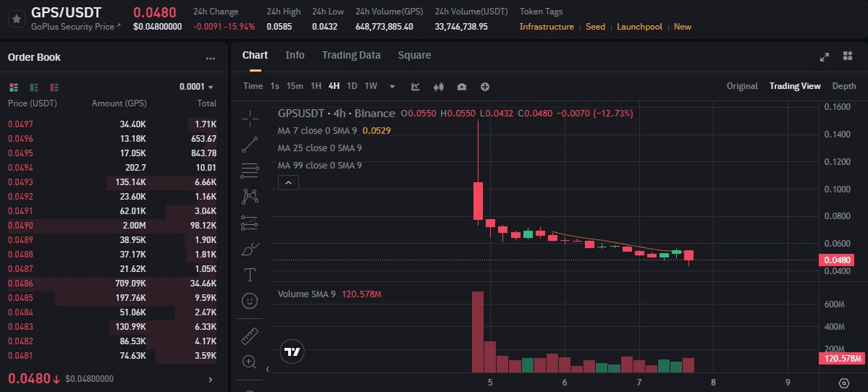Click the 120.578M volume axis label
This screenshot has height=392, width=868.
click(x=841, y=359)
